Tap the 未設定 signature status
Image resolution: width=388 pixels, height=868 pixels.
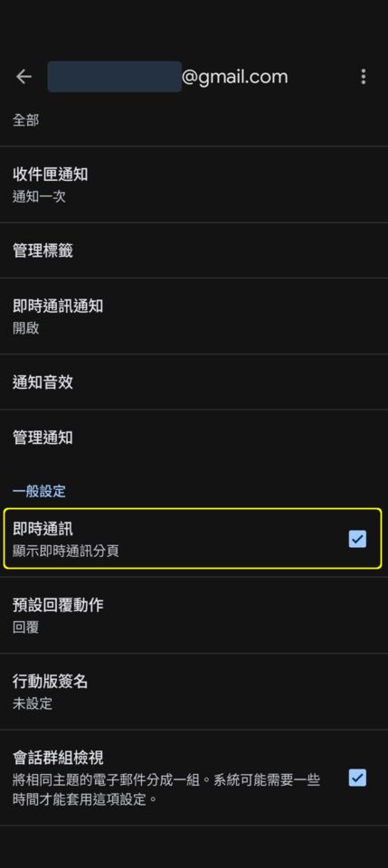33,703
